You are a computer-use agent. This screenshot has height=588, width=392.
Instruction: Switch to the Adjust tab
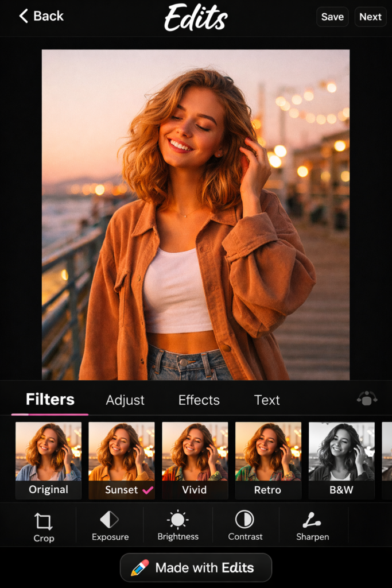coord(125,400)
